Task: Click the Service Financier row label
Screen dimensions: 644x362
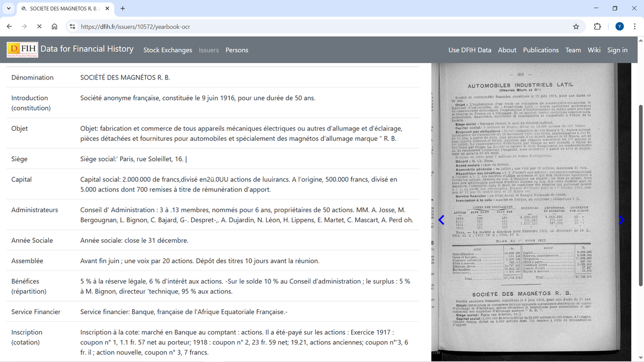Action: coord(36,312)
